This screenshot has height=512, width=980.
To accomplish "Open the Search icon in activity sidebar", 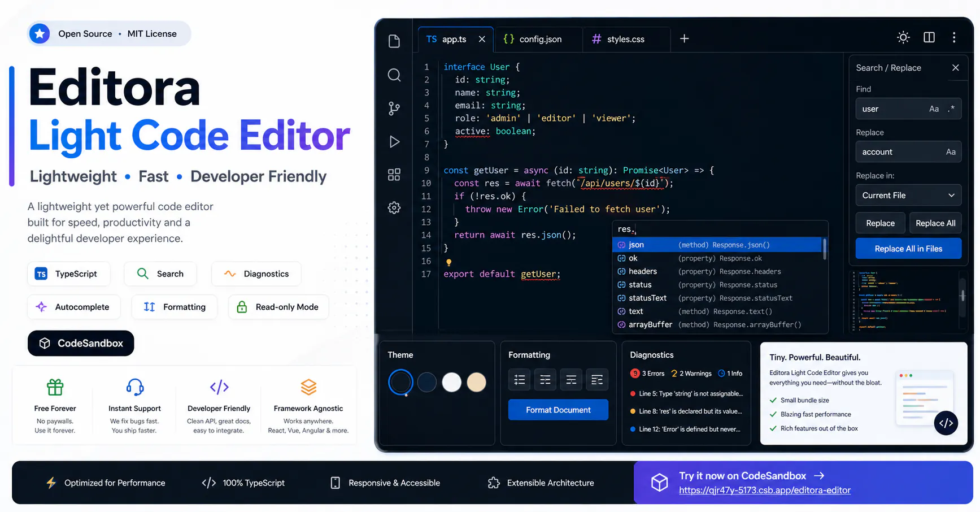I will 394,75.
